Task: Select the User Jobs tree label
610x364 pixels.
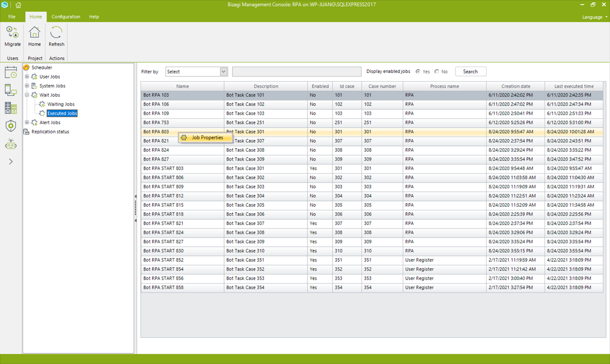Action: coord(50,77)
